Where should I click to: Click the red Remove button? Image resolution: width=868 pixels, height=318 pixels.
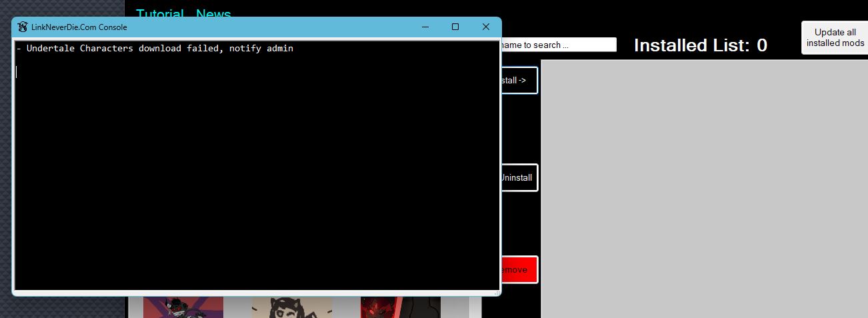tap(519, 270)
